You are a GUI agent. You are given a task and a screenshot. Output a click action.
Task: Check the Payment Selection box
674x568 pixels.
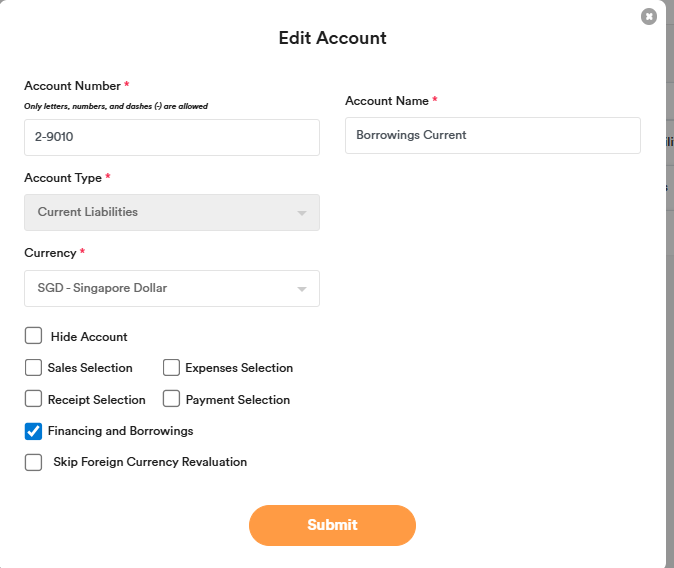coord(171,399)
